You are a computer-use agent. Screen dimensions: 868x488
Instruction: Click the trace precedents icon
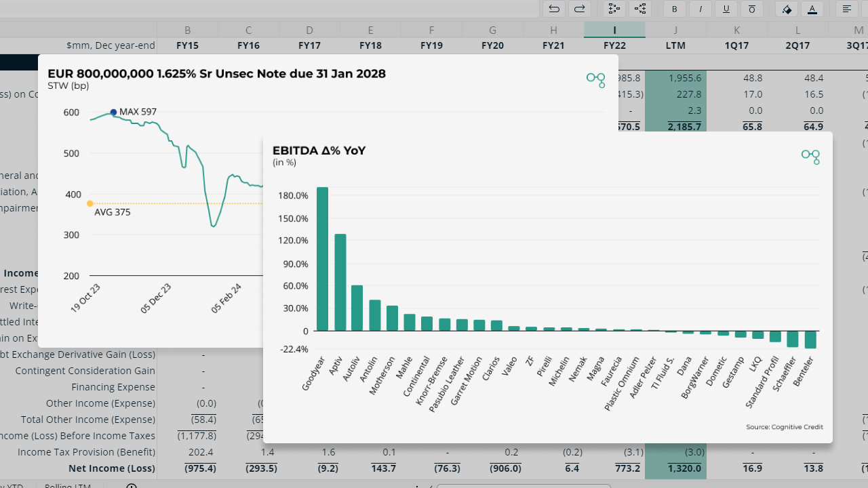614,9
